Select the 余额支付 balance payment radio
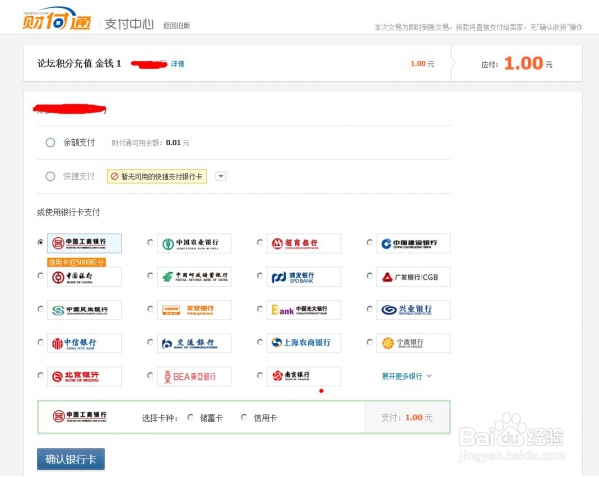 click(50, 142)
